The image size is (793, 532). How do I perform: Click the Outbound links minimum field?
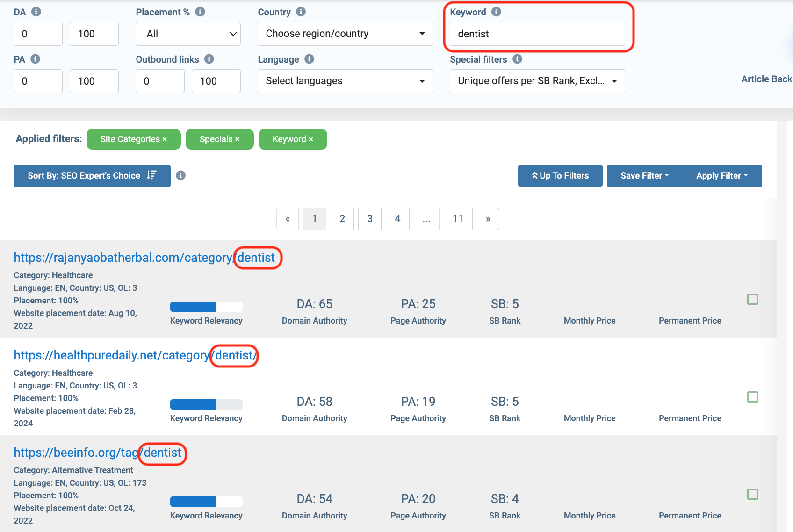pyautogui.click(x=160, y=81)
